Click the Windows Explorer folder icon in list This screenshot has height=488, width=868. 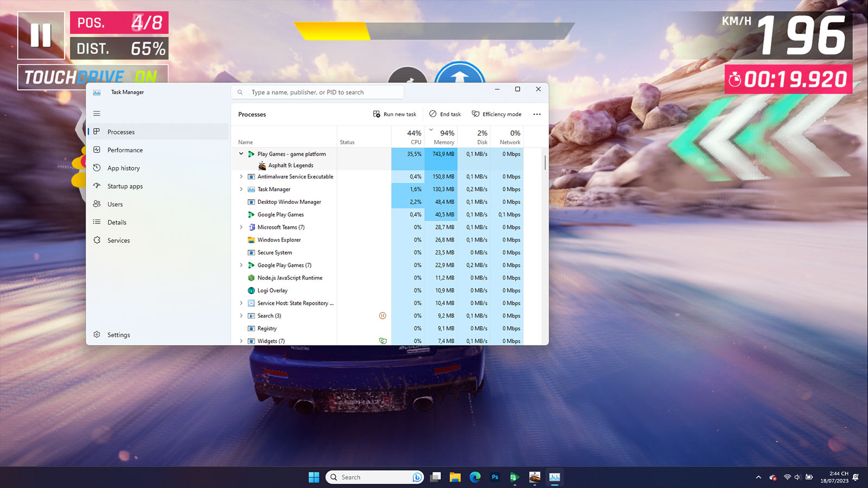(251, 240)
